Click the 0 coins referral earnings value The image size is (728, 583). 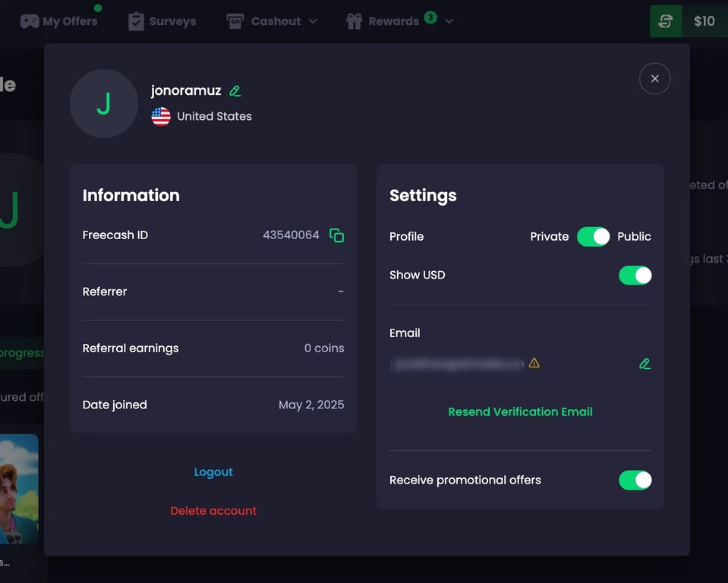[x=324, y=348]
